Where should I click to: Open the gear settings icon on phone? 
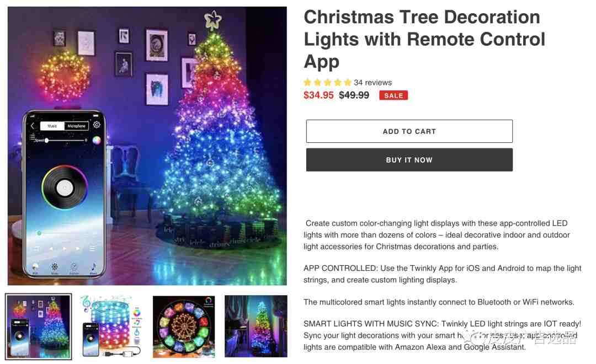point(97,125)
